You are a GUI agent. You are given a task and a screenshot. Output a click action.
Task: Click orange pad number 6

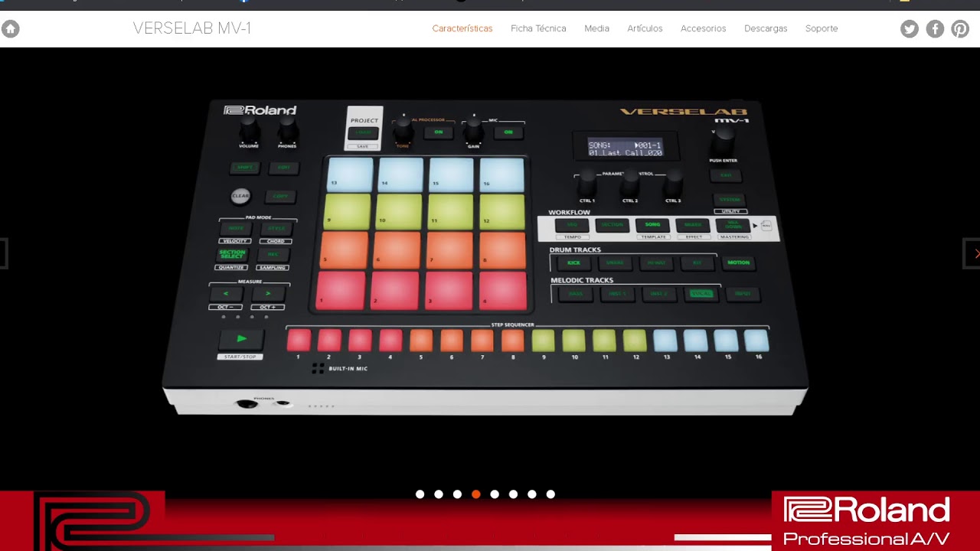pyautogui.click(x=397, y=250)
